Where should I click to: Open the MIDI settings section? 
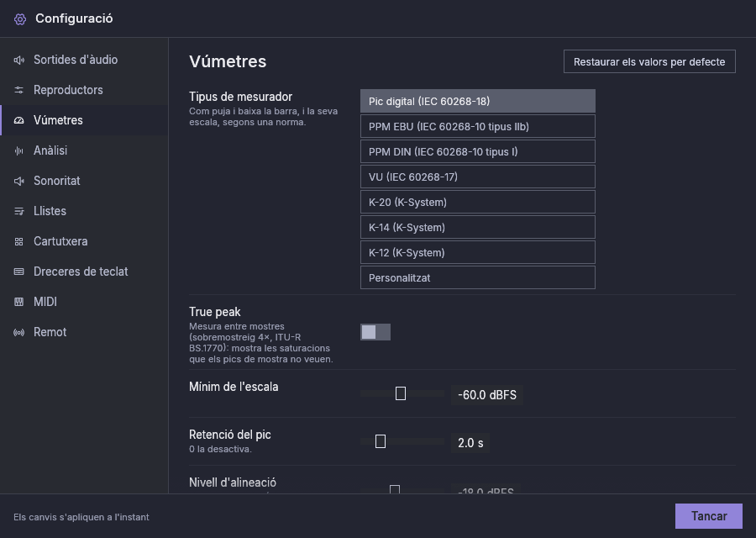coord(84,302)
